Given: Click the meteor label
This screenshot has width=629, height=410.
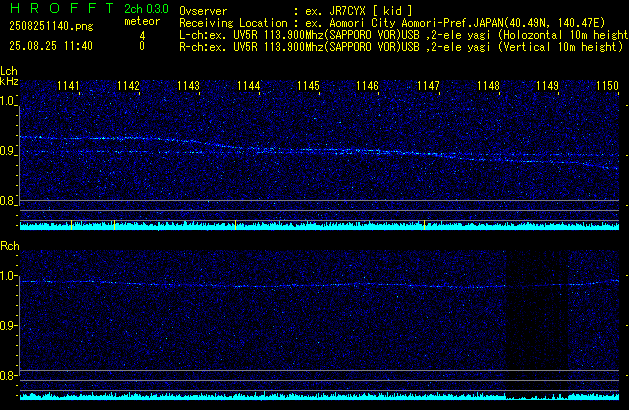Looking at the screenshot, I should pos(142,21).
